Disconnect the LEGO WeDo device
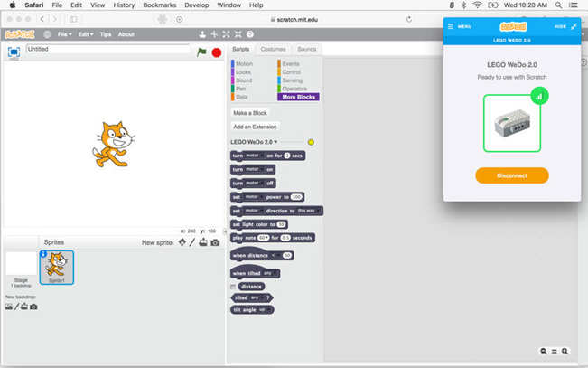The image size is (588, 368). [512, 175]
